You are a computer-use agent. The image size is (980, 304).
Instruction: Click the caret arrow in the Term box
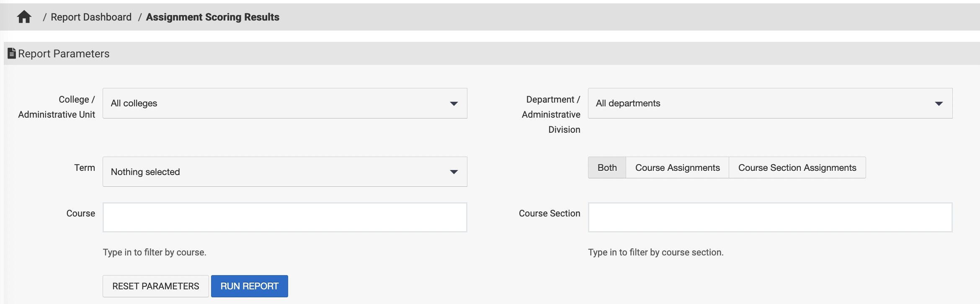454,172
